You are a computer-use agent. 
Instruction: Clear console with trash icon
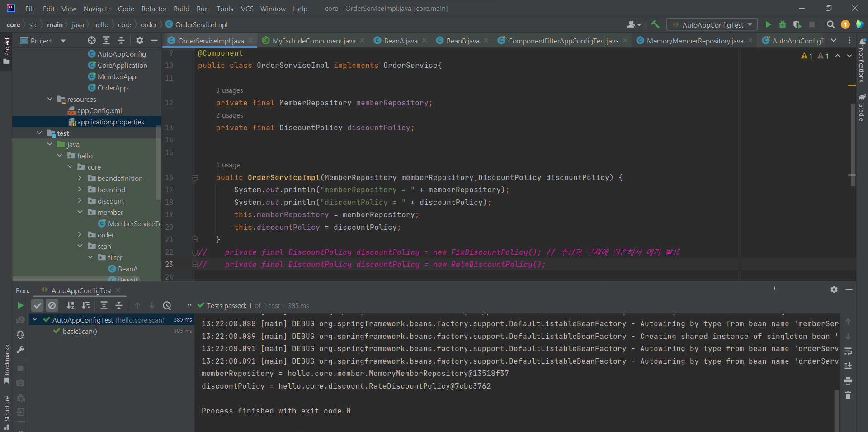click(x=848, y=395)
